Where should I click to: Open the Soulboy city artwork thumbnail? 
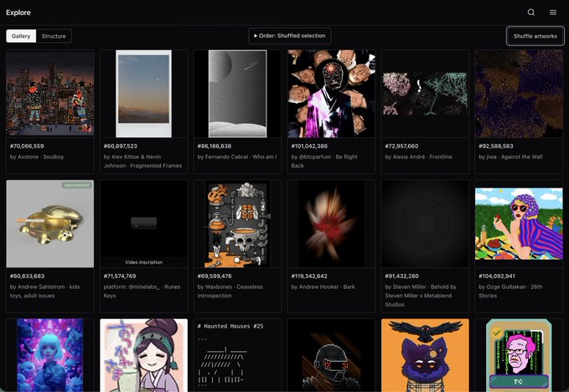(50, 94)
